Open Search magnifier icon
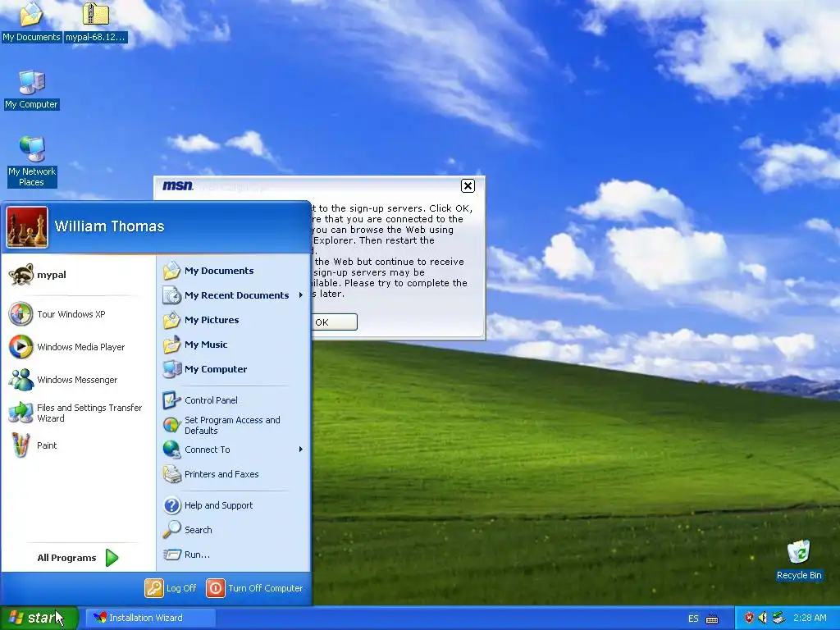The height and width of the screenshot is (630, 840). pyautogui.click(x=172, y=530)
